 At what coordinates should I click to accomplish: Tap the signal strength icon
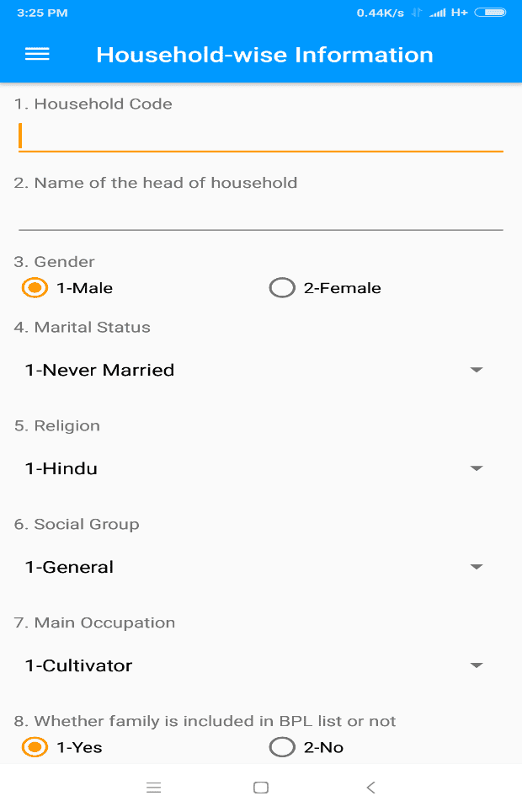[437, 13]
